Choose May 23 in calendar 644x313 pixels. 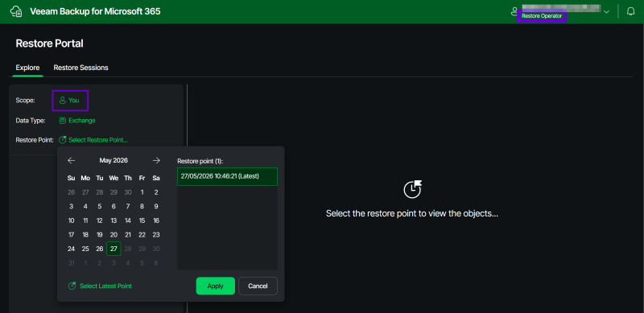click(x=156, y=235)
